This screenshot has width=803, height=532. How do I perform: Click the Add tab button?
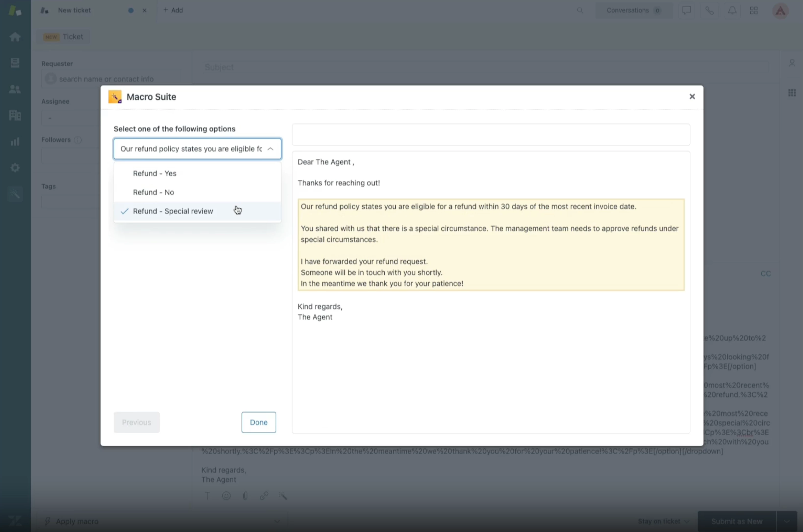173,11
